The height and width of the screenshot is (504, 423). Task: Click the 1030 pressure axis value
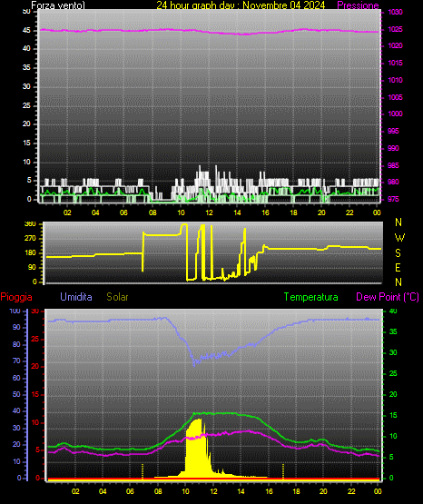tap(395, 12)
